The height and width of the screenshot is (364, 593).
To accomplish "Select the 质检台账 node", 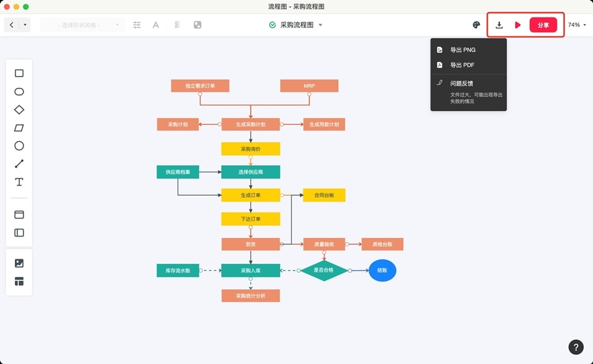I will (x=382, y=244).
